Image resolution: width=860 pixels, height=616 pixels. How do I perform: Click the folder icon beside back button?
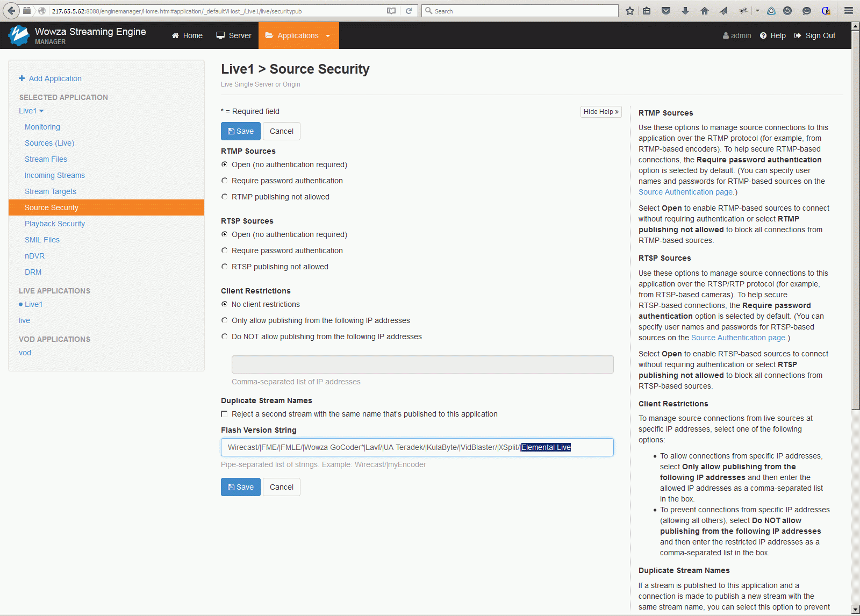click(x=27, y=11)
